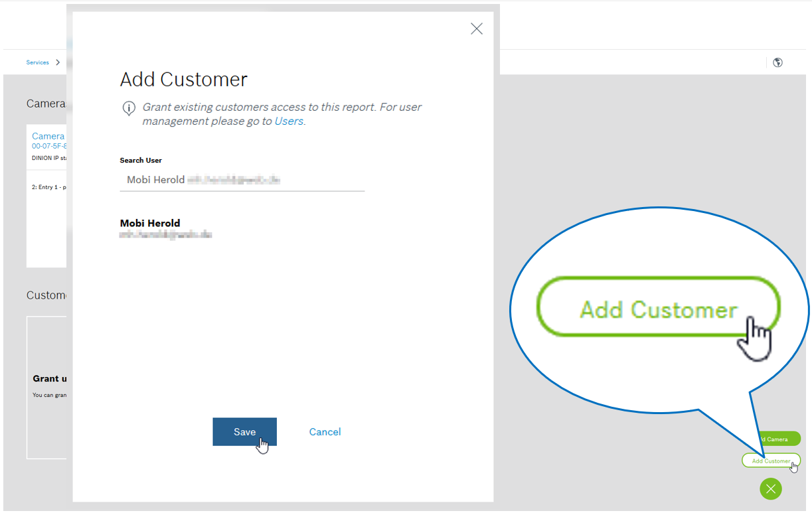Click the Add Customer dialog heading
The image size is (812, 513).
pos(183,80)
